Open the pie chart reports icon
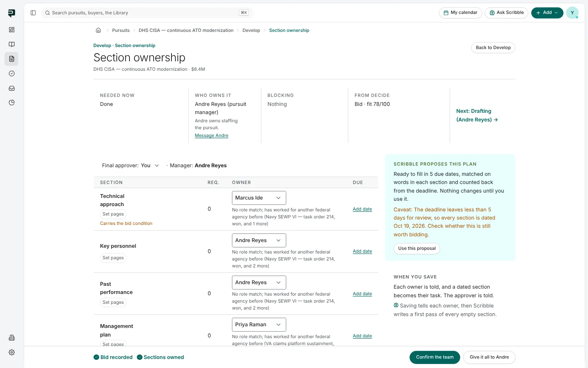The image size is (588, 368). (11, 103)
